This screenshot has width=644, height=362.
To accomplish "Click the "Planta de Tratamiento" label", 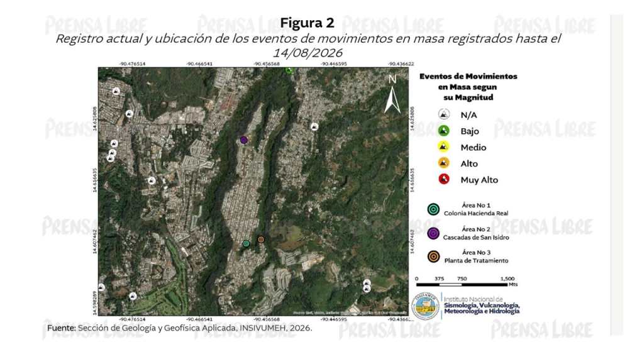I will tap(477, 261).
